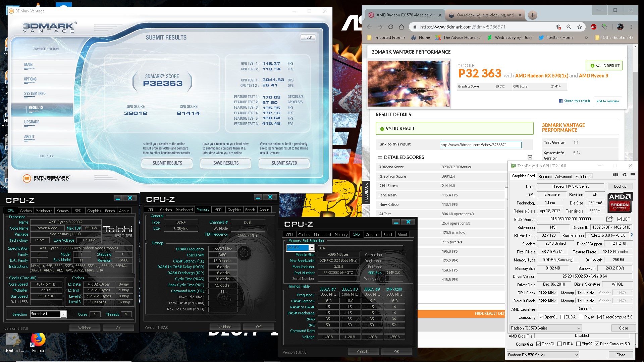Screen dimensions: 644x362
Task: Switch to the Advanced tab in GPU-Z
Action: pos(563,176)
